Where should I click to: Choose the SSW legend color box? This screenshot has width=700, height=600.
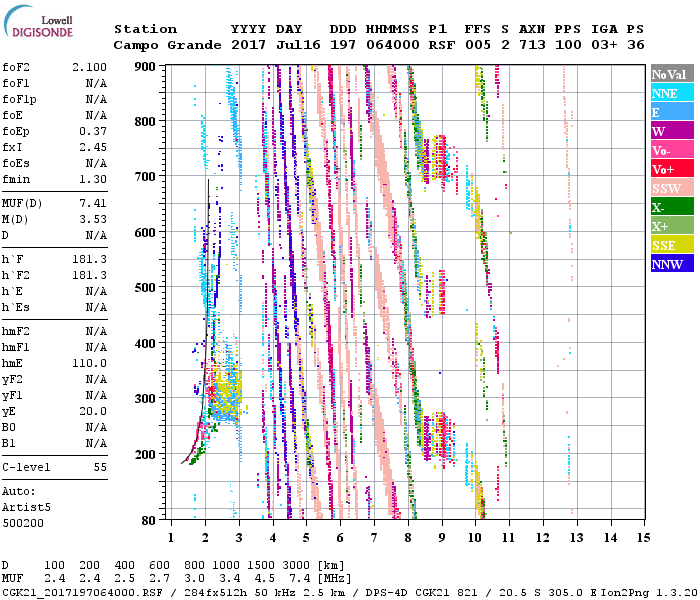672,189
